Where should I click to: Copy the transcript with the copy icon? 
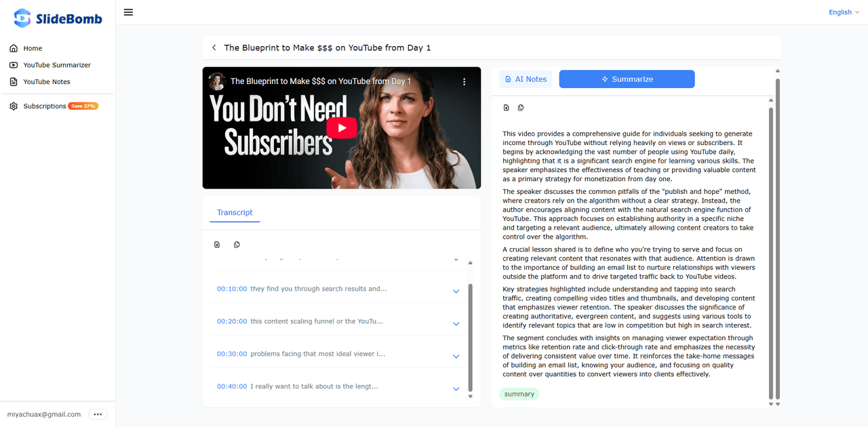point(237,244)
